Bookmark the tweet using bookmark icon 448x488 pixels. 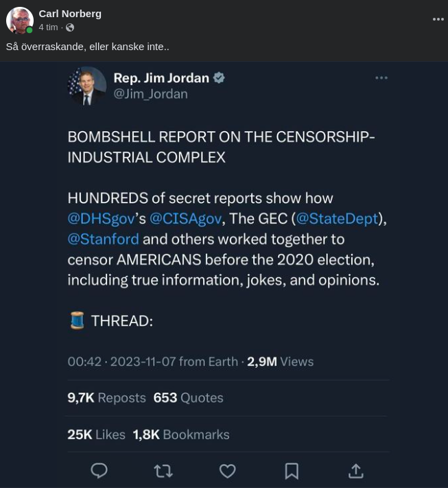click(x=292, y=471)
